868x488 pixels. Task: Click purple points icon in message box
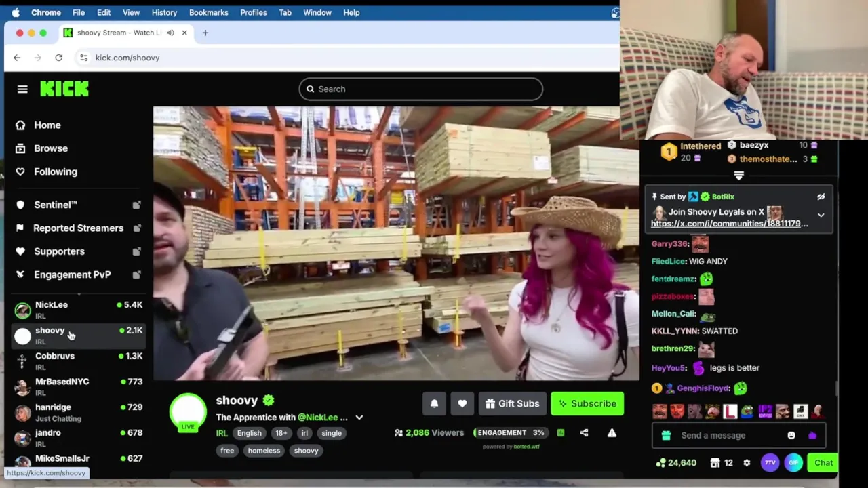click(x=812, y=435)
